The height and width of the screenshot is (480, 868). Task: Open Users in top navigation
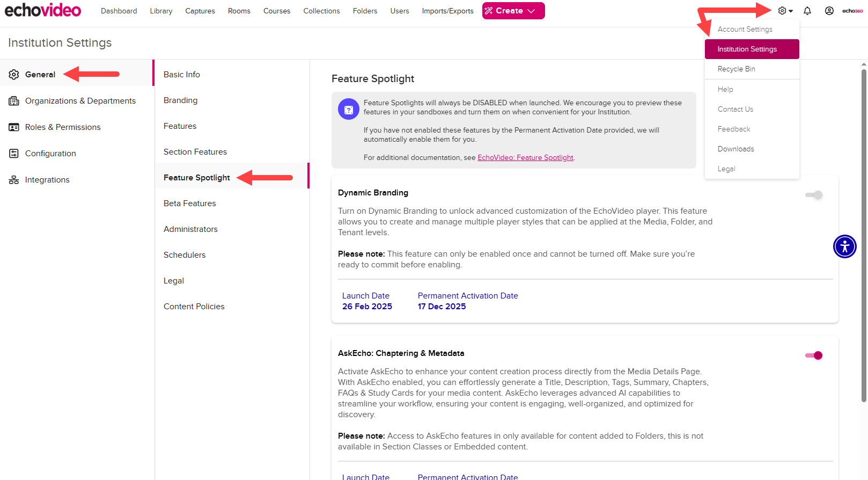[x=400, y=11]
